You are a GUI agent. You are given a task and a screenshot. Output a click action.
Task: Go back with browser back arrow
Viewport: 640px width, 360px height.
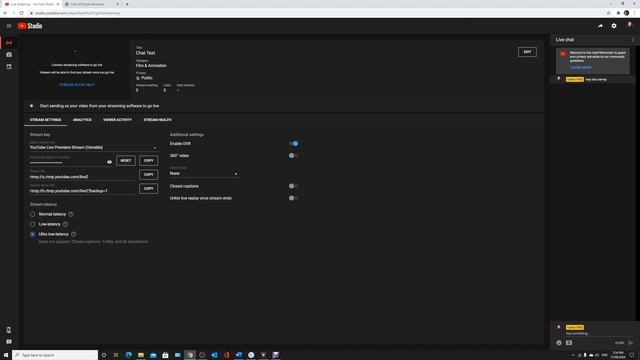(x=5, y=13)
